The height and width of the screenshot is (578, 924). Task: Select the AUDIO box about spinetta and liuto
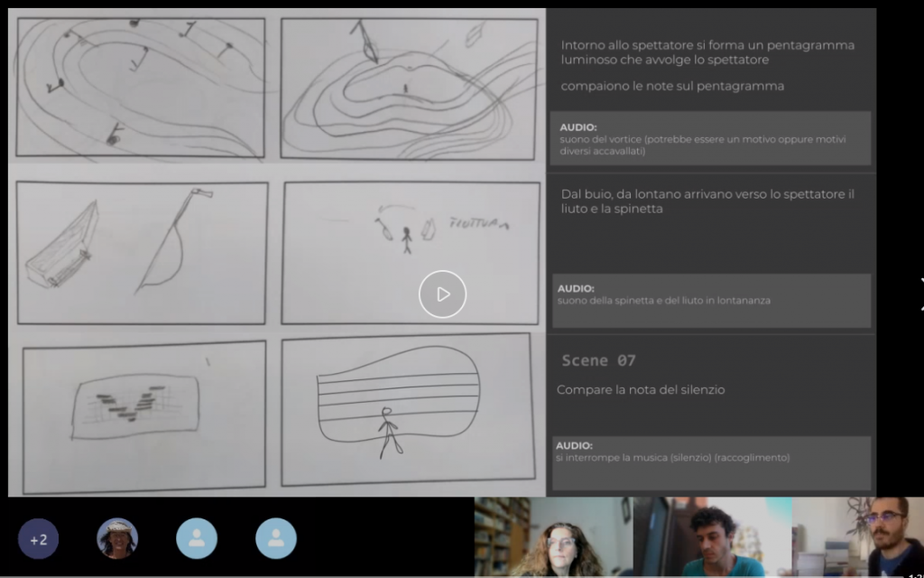click(x=710, y=300)
